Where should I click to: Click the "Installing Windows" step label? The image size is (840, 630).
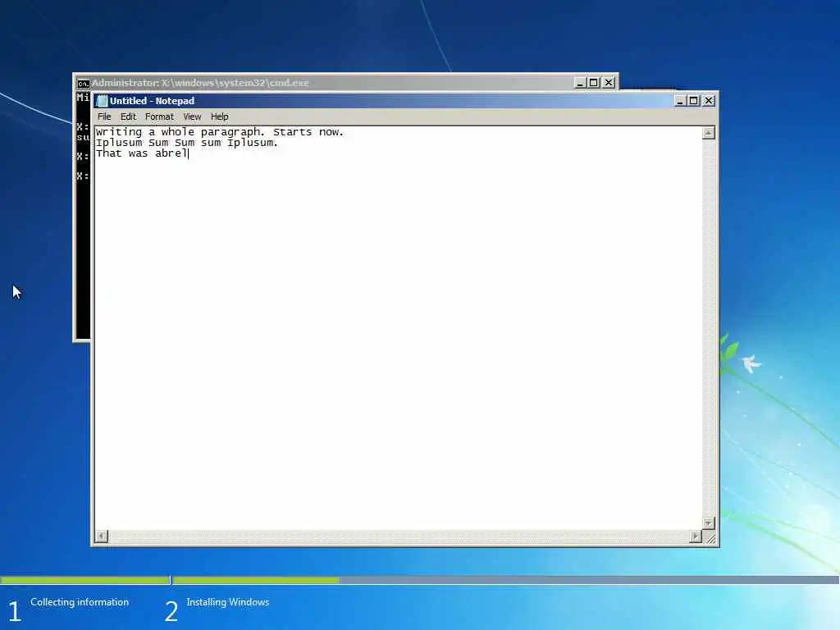(x=228, y=602)
